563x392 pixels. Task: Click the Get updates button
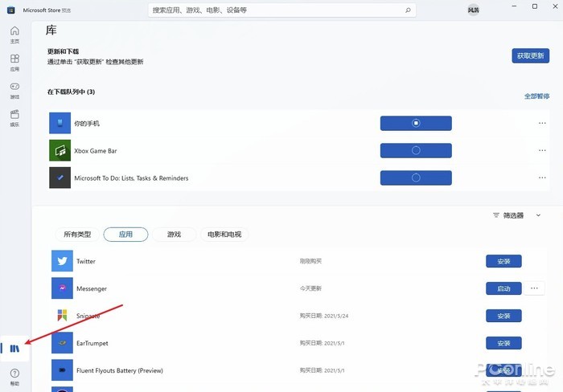[x=530, y=55]
